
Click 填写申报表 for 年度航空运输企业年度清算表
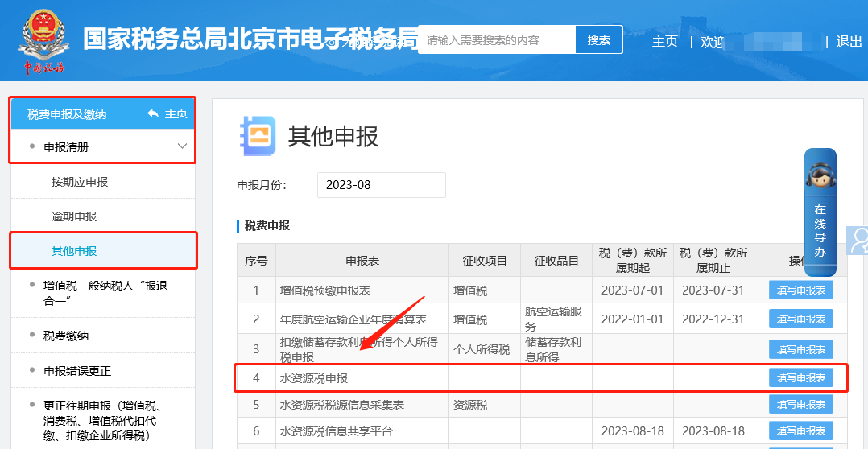pos(801,319)
